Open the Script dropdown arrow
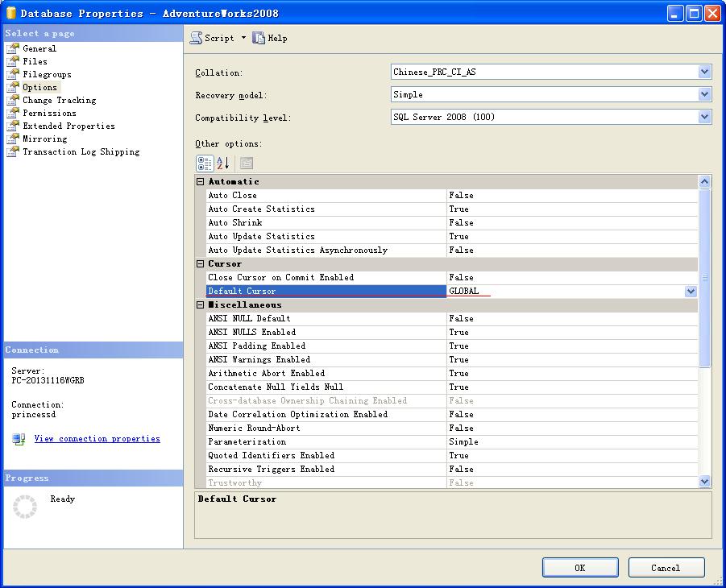Image resolution: width=726 pixels, height=588 pixels. [243, 38]
